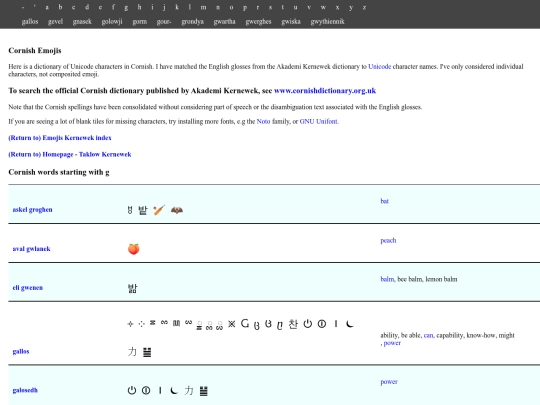Go to gwartha in the top word navigation
540x405 pixels.
pos(225,22)
